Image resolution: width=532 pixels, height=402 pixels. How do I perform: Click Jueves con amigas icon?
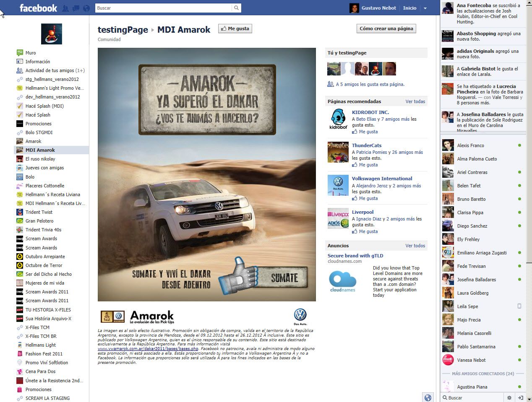click(x=19, y=168)
